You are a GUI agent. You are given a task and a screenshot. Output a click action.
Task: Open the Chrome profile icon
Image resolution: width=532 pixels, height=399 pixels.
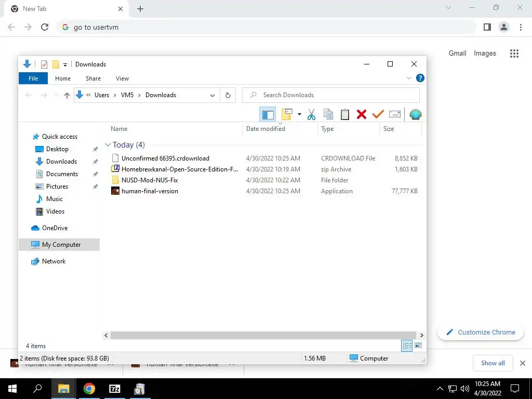pos(504,27)
